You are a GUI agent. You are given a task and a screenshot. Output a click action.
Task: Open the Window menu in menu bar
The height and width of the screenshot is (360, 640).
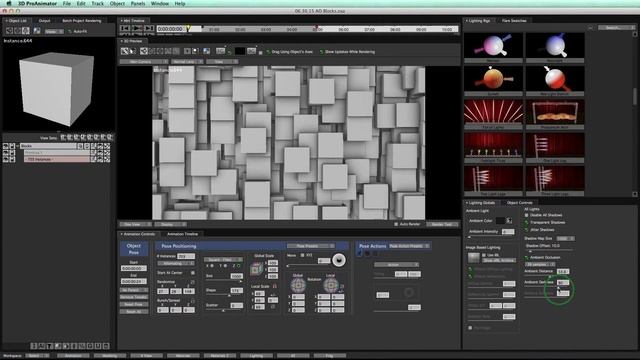[x=160, y=3]
